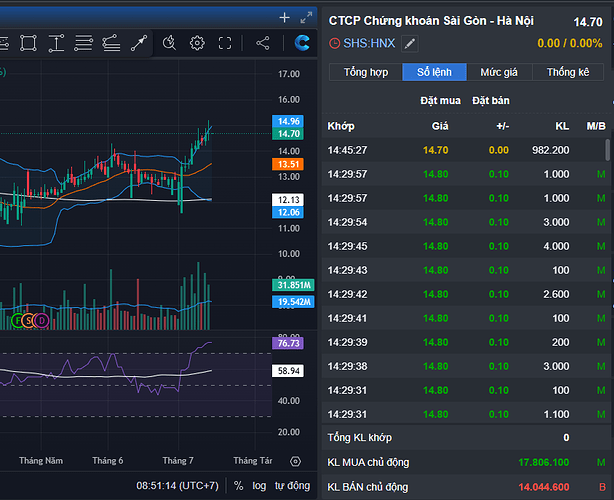
Task: Select the Sổ lệnh tab
Action: click(431, 72)
